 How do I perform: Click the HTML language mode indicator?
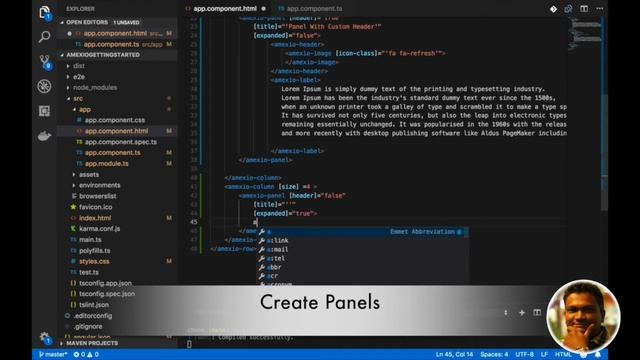tap(563, 354)
